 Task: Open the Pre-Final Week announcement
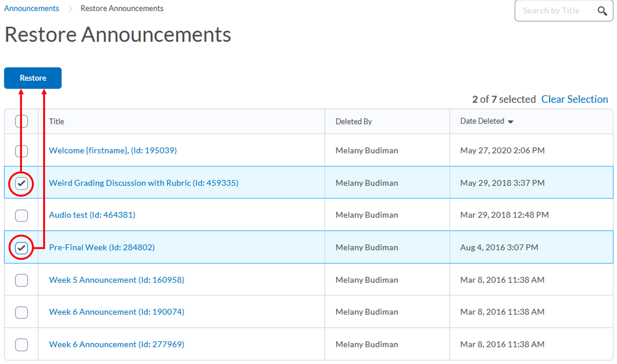pyautogui.click(x=102, y=247)
